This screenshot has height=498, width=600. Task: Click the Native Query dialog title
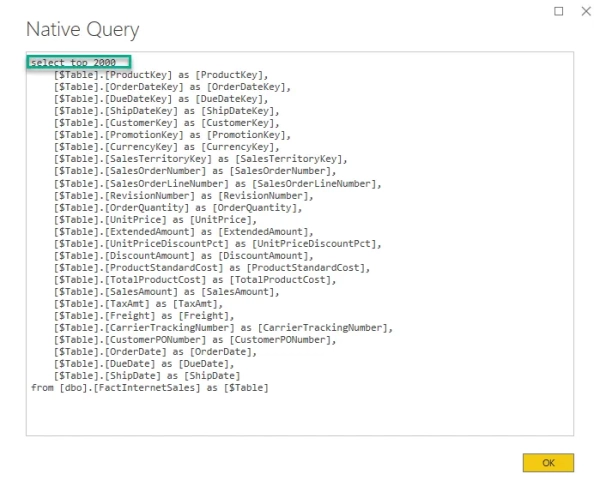click(82, 29)
